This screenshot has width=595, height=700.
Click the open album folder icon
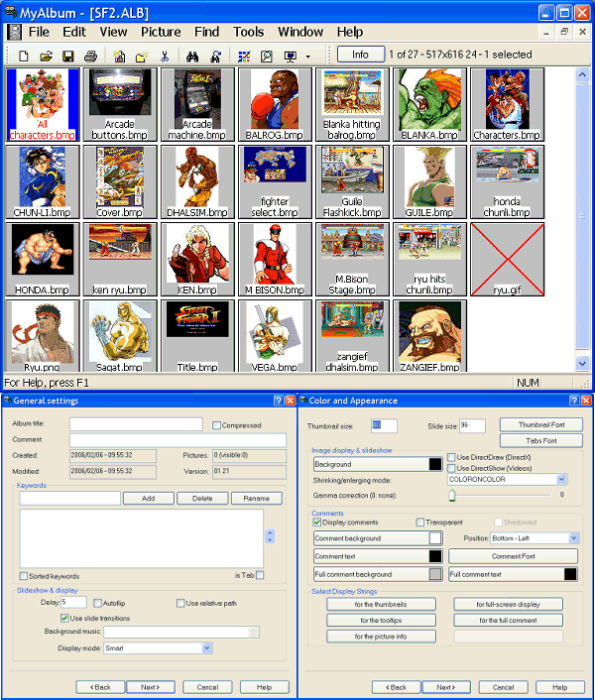point(46,57)
